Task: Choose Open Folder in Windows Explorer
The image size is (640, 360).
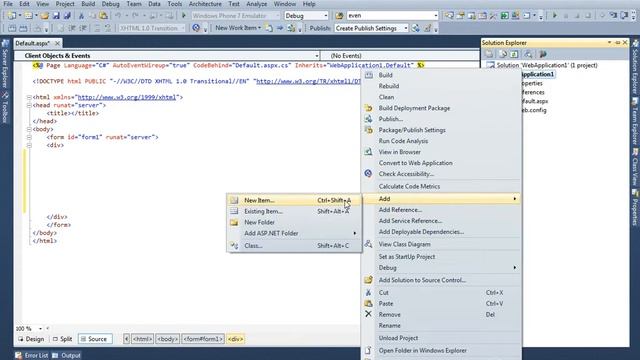Action: [x=441, y=351]
